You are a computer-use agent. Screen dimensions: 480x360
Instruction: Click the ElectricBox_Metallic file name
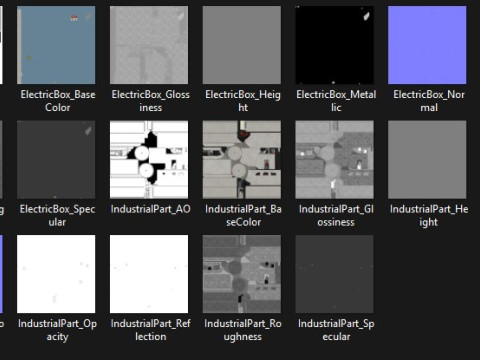pyautogui.click(x=336, y=101)
